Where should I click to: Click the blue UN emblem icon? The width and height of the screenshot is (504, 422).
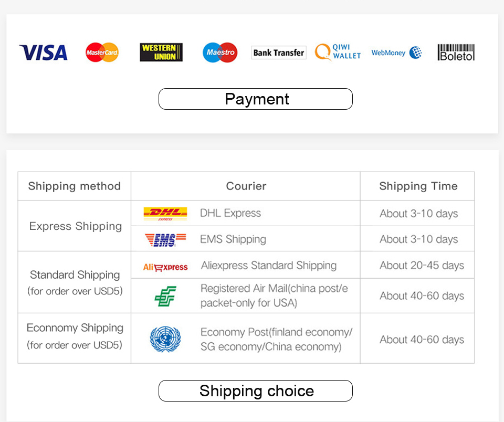click(x=165, y=339)
